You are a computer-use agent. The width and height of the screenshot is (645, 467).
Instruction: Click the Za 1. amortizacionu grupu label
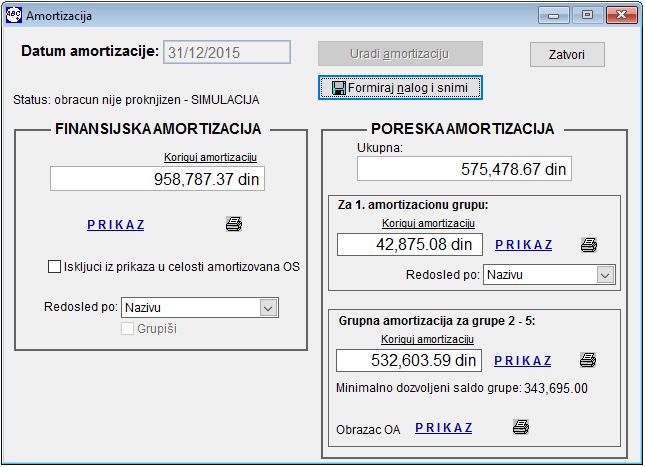tap(413, 204)
